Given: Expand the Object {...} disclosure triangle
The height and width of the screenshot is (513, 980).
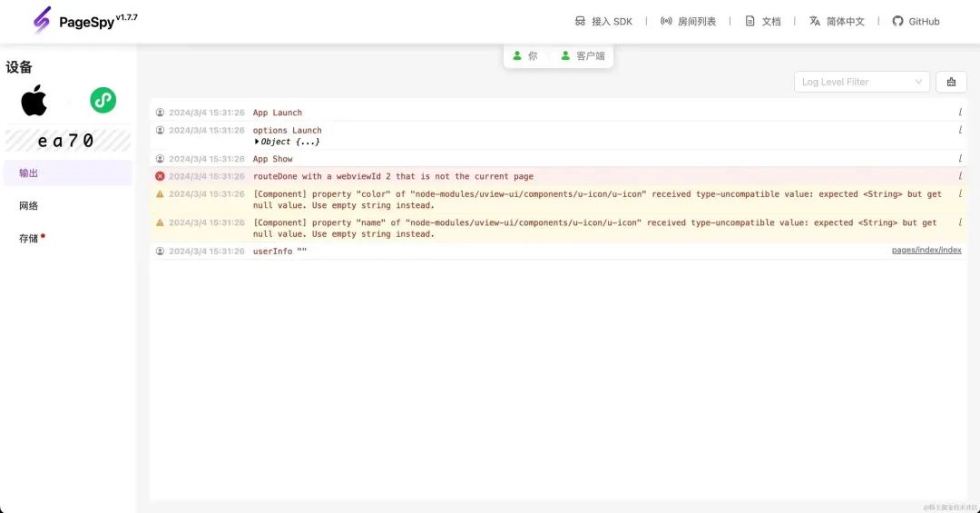Looking at the screenshot, I should [258, 142].
